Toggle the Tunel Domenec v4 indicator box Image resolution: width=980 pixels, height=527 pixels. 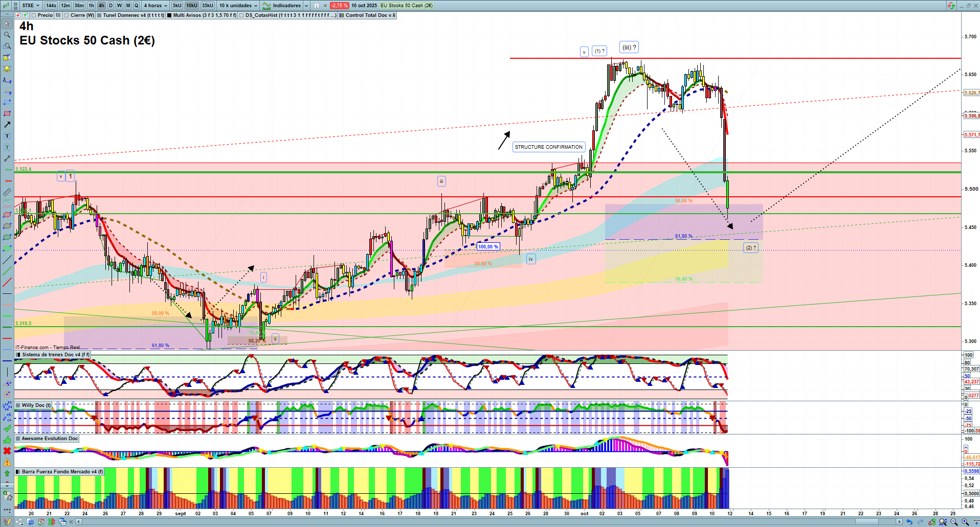[99, 15]
